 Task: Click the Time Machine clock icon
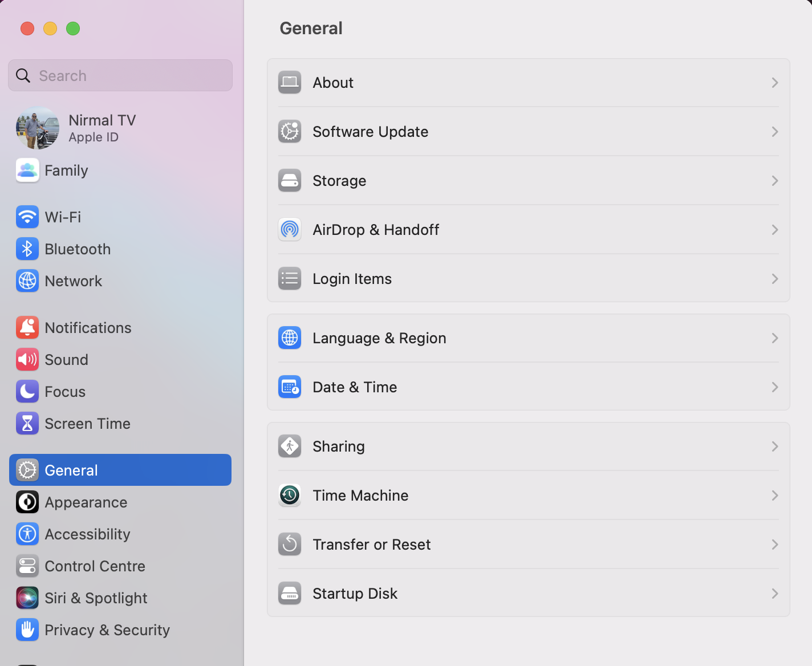click(290, 496)
